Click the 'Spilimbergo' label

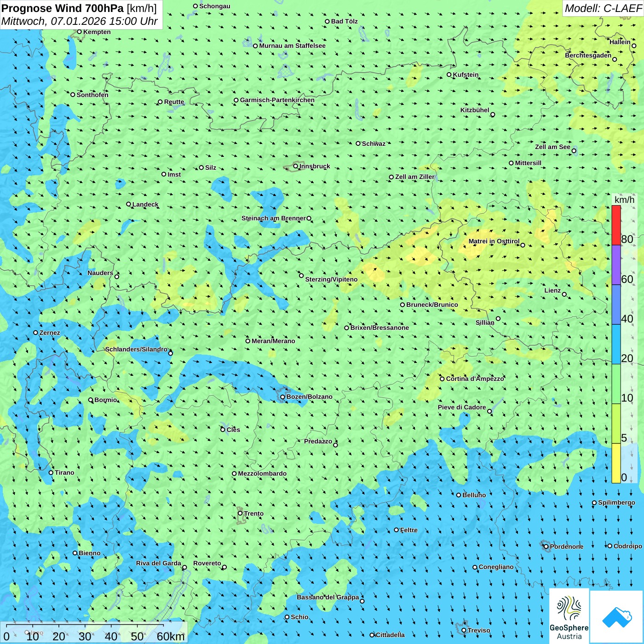[617, 502]
